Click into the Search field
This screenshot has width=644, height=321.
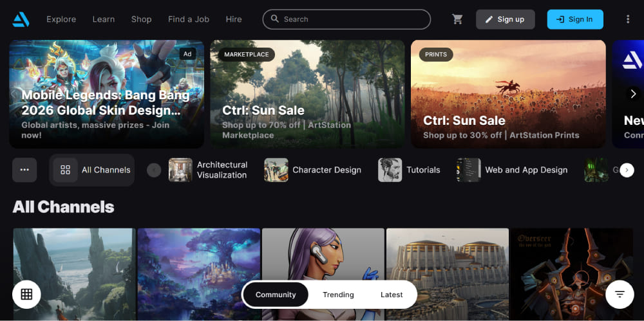pos(346,19)
